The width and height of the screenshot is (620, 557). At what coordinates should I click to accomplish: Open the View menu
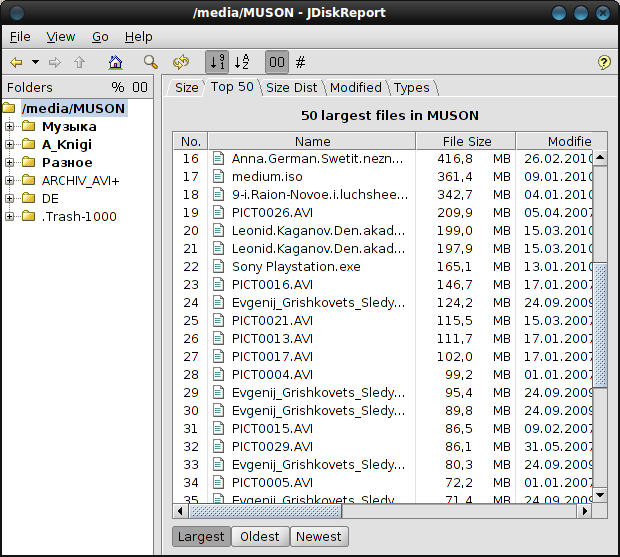(x=60, y=37)
